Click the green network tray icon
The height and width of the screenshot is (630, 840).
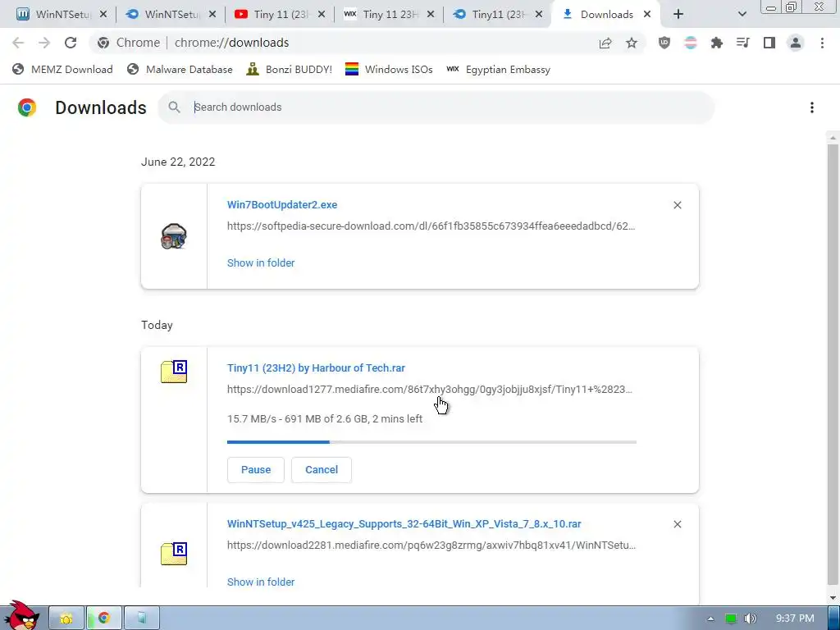tap(731, 619)
